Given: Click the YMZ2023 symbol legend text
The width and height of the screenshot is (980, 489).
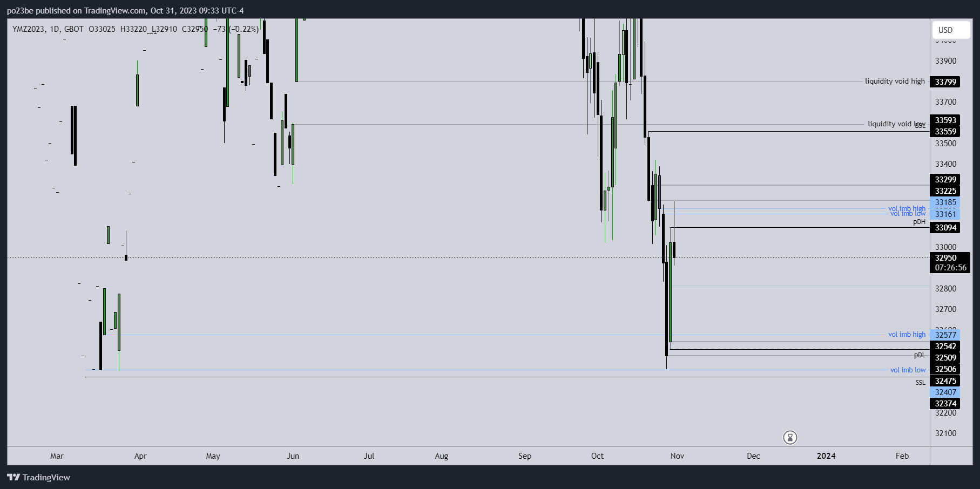Looking at the screenshot, I should pos(29,29).
